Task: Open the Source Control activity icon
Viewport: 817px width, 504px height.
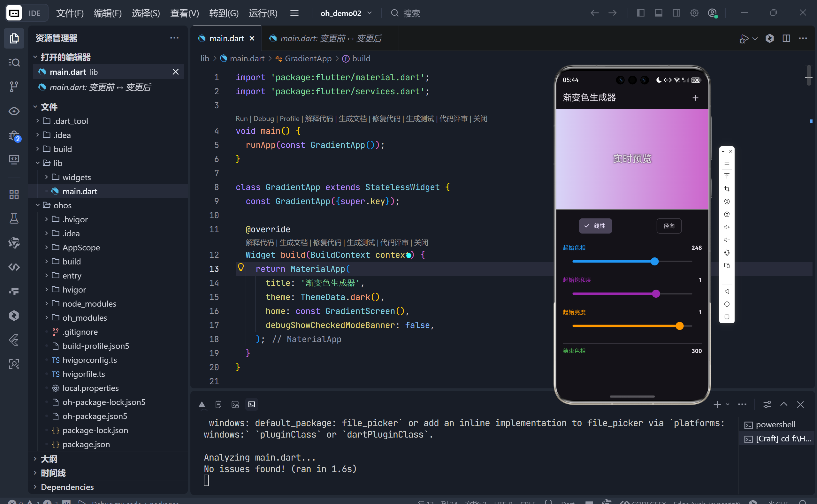Action: click(14, 87)
